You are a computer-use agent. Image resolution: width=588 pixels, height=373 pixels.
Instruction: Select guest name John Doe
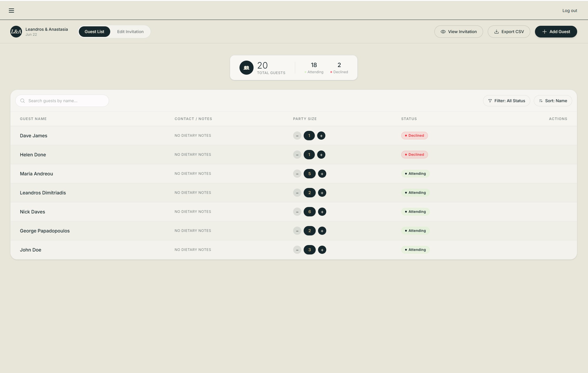(30, 250)
